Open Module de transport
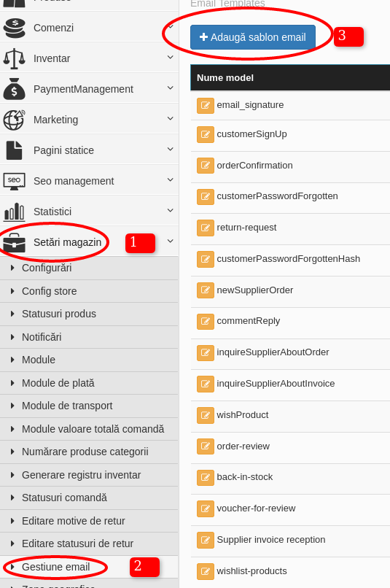This screenshot has height=588, width=390. pos(89,406)
